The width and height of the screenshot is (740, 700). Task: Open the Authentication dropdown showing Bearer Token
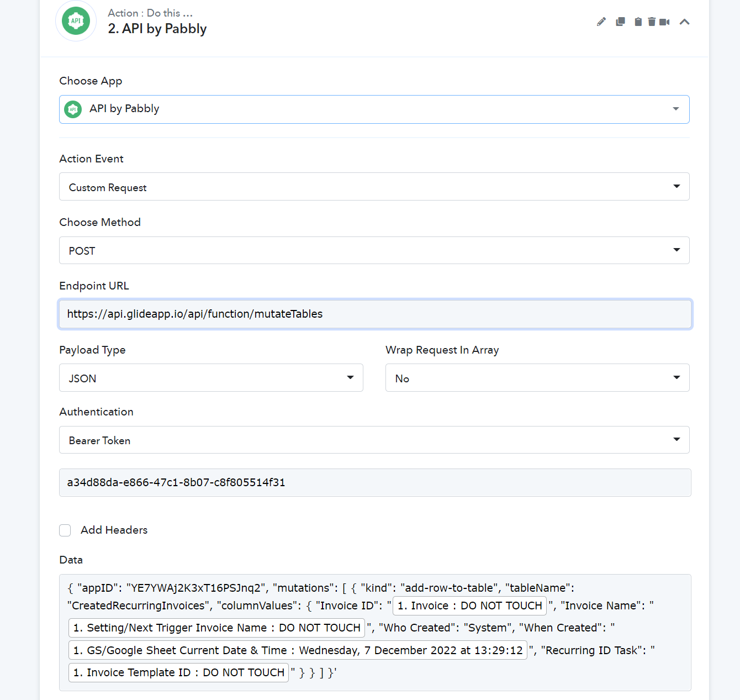pyautogui.click(x=374, y=440)
